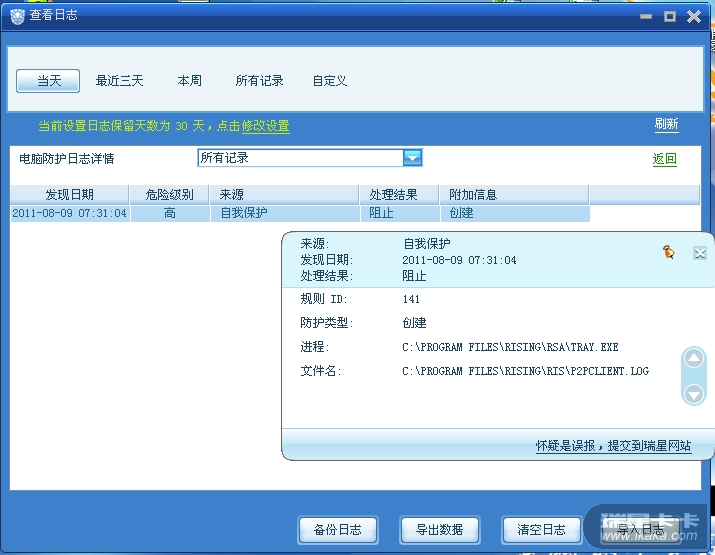Open the 自定义 date filter
Viewport: 715px width, 555px height.
(330, 81)
